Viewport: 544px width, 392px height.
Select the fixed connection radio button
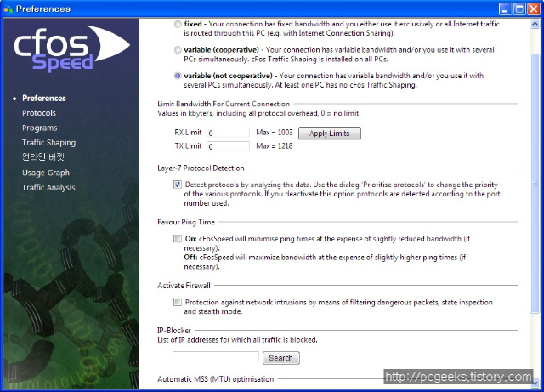[178, 24]
